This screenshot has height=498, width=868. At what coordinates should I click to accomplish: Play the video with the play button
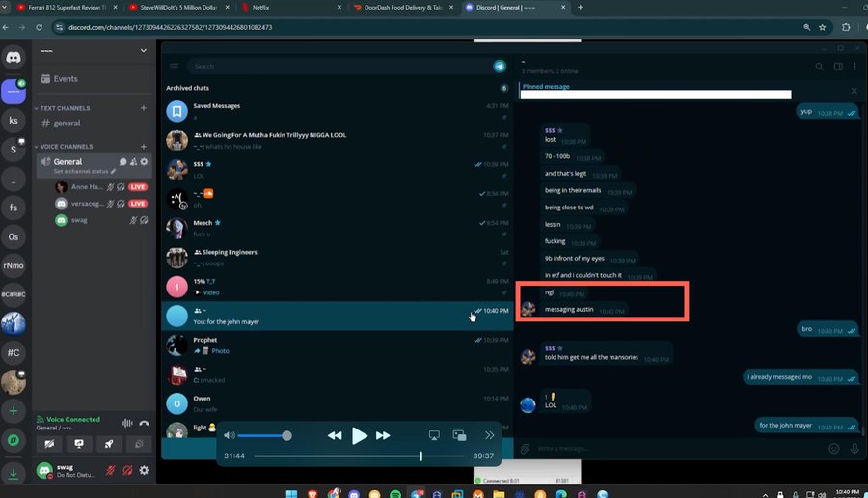coord(360,435)
